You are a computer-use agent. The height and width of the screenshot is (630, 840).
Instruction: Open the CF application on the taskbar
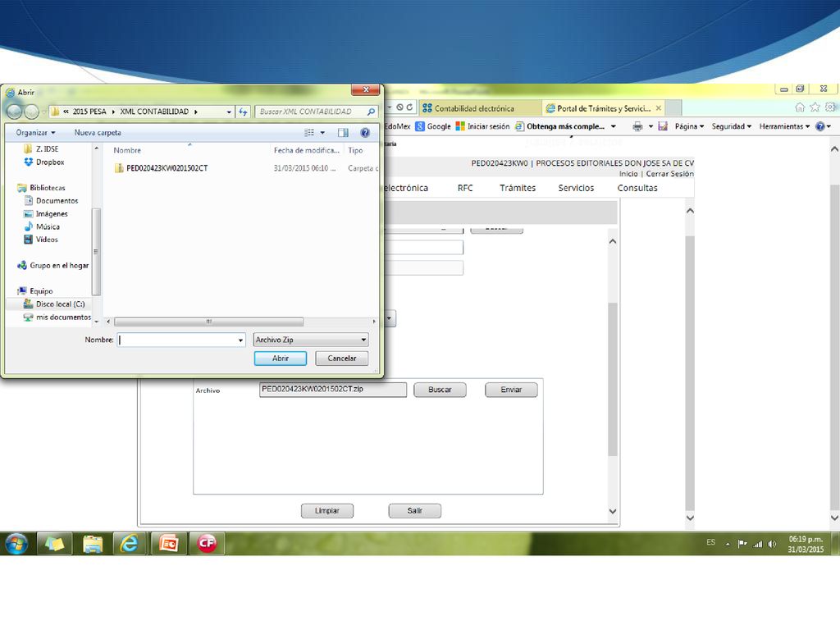[207, 544]
